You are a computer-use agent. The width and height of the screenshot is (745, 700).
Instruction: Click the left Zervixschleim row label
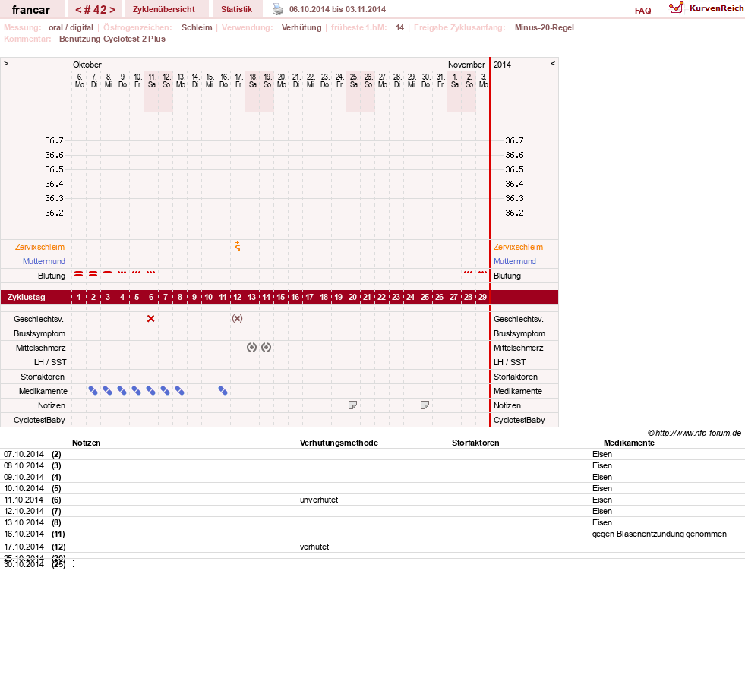pyautogui.click(x=40, y=247)
